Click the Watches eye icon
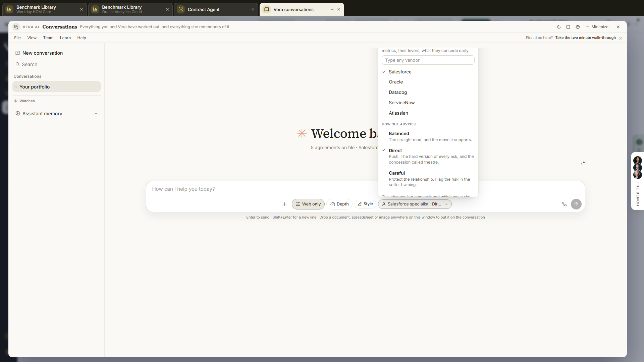Screen dimensions: 644x362 pos(15,101)
